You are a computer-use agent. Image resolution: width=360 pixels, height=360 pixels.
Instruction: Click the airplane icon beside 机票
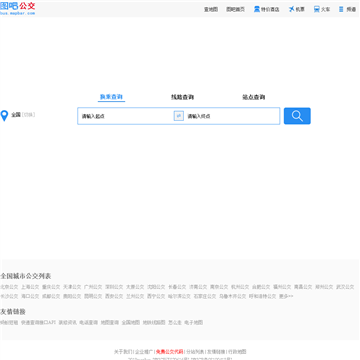tap(292, 9)
